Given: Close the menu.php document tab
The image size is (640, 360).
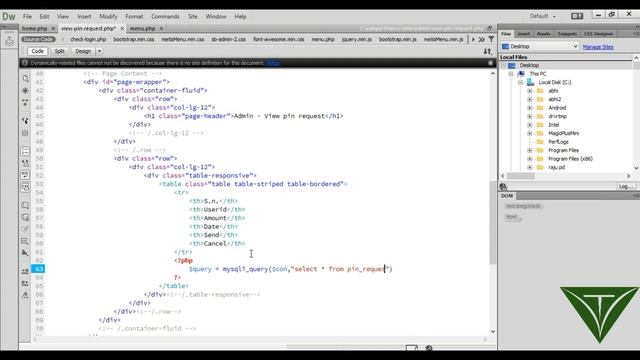Looking at the screenshot, I should 161,29.
